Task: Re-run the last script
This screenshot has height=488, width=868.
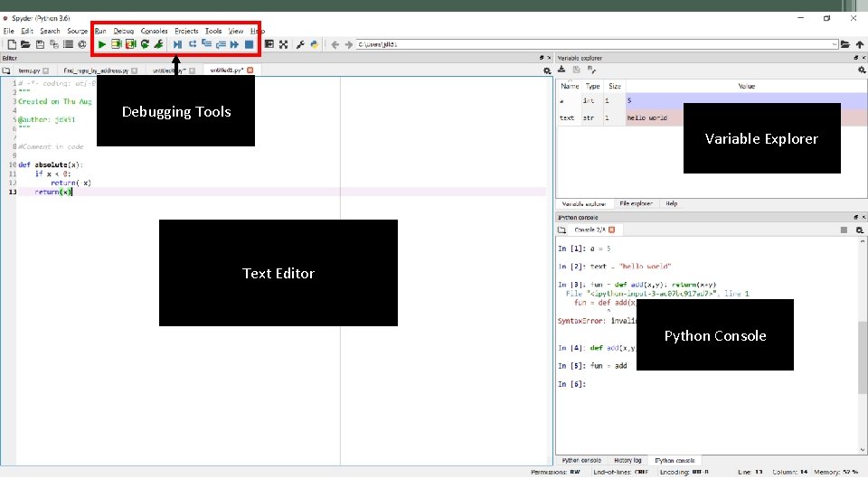Action: pyautogui.click(x=145, y=44)
